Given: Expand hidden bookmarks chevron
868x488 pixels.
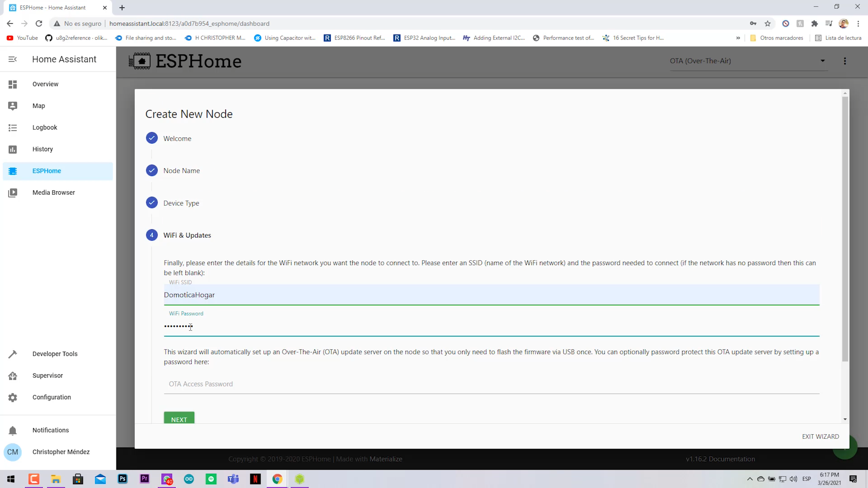Looking at the screenshot, I should click(738, 38).
